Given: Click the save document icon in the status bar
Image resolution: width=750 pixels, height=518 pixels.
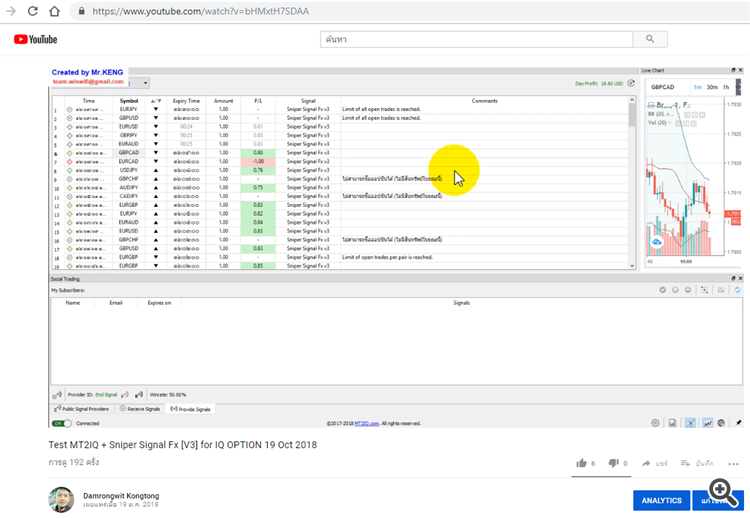Looking at the screenshot, I should click(672, 423).
